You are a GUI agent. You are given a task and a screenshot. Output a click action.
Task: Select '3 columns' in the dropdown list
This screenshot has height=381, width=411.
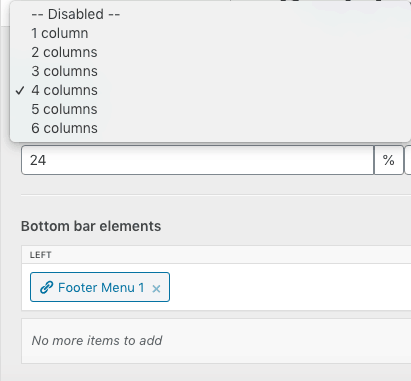[x=64, y=71]
